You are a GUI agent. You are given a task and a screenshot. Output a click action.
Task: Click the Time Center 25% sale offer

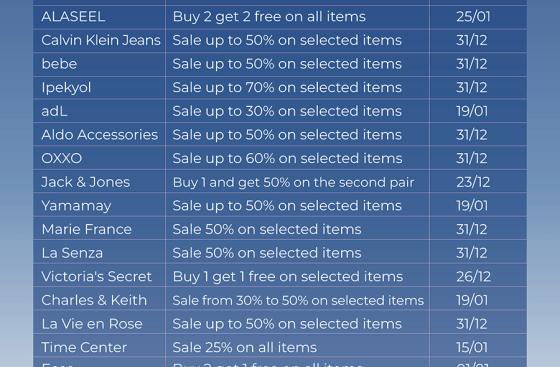(244, 347)
